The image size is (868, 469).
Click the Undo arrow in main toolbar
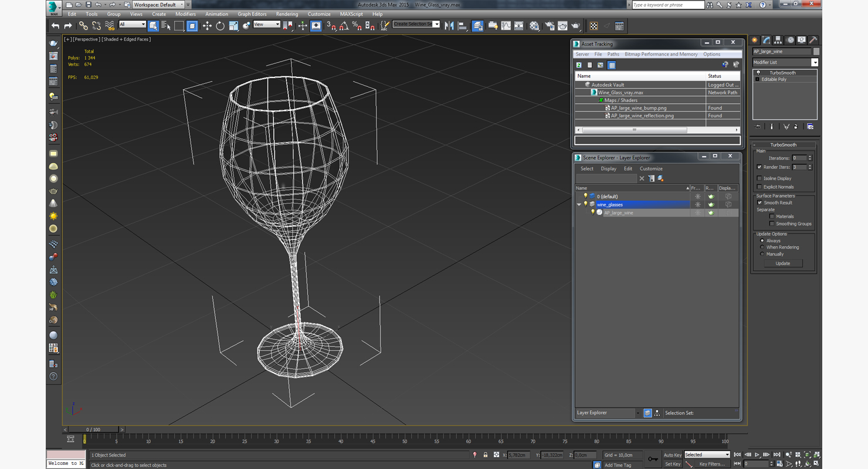(55, 26)
